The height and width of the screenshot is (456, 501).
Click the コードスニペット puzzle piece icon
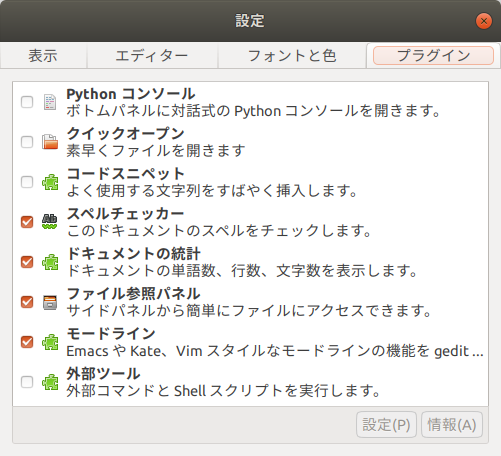(x=50, y=182)
